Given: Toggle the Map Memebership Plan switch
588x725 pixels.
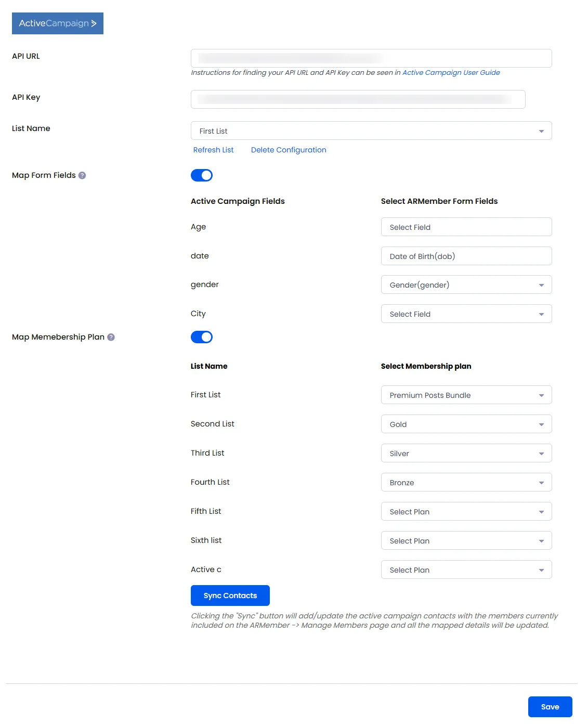Looking at the screenshot, I should [x=202, y=337].
